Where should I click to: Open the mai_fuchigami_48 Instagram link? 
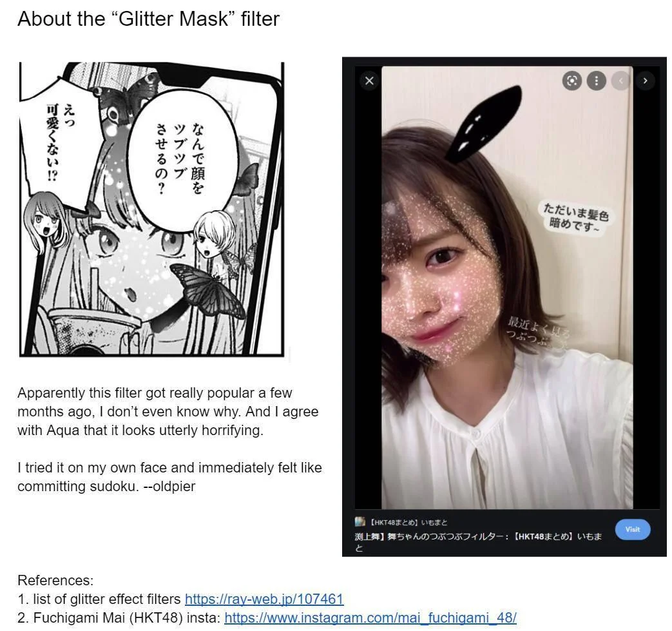370,617
